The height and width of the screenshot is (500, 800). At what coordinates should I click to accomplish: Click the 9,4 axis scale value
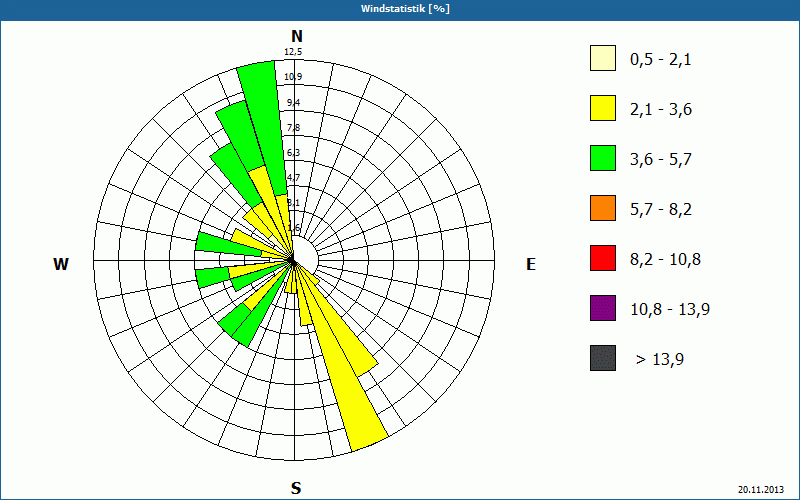(x=293, y=103)
